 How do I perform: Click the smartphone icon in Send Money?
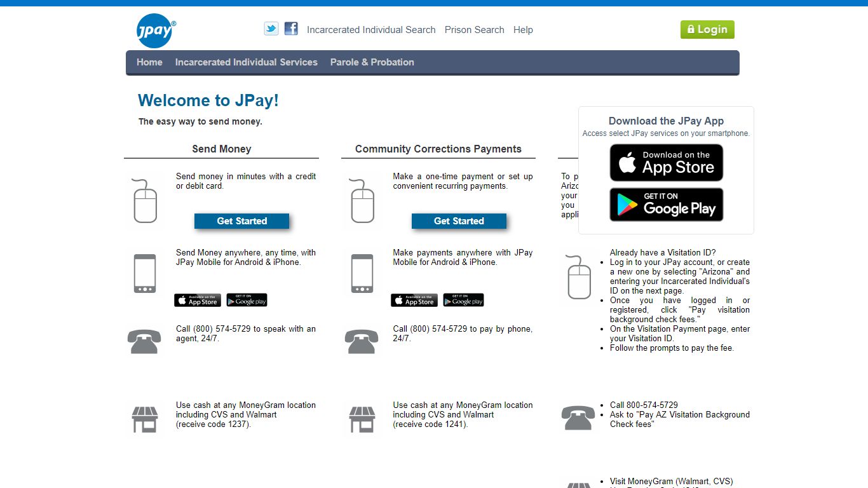(x=145, y=274)
